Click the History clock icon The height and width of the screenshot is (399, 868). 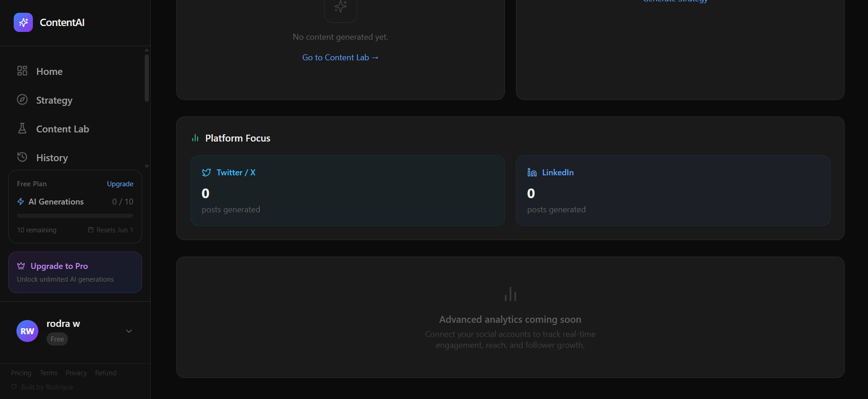(x=22, y=157)
